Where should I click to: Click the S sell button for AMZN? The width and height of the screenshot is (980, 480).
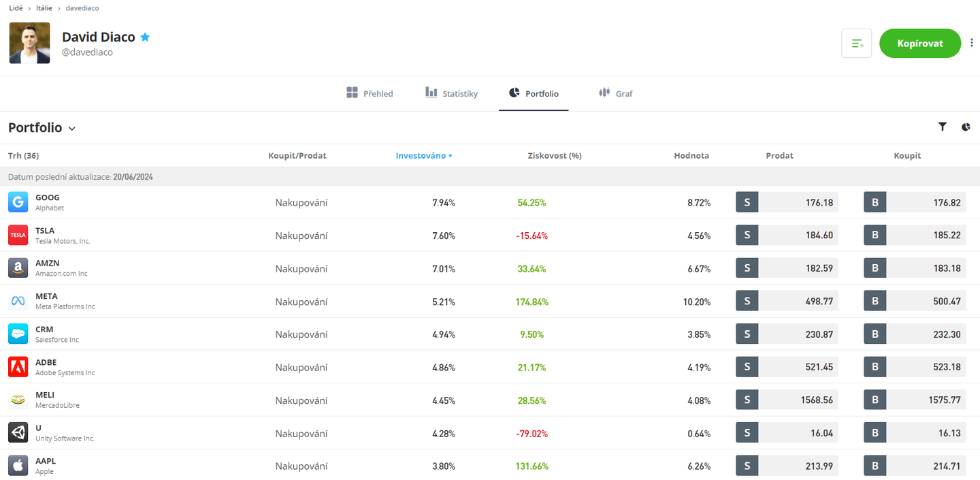click(x=747, y=268)
